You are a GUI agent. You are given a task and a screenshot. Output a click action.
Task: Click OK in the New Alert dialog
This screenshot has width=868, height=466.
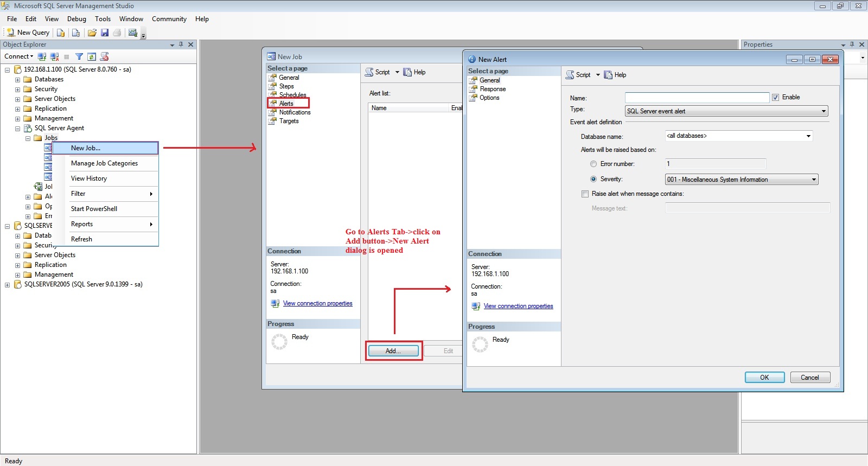tap(764, 378)
